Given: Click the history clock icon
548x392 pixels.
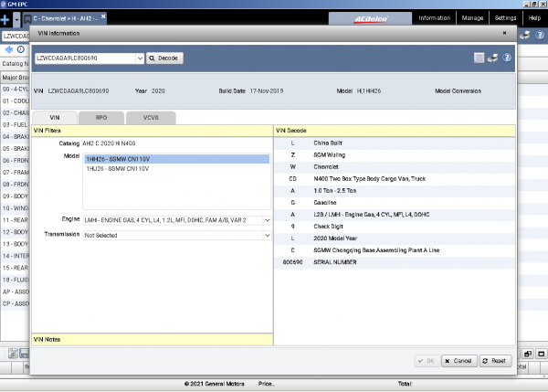Looking at the screenshot, I should click(x=21, y=49).
